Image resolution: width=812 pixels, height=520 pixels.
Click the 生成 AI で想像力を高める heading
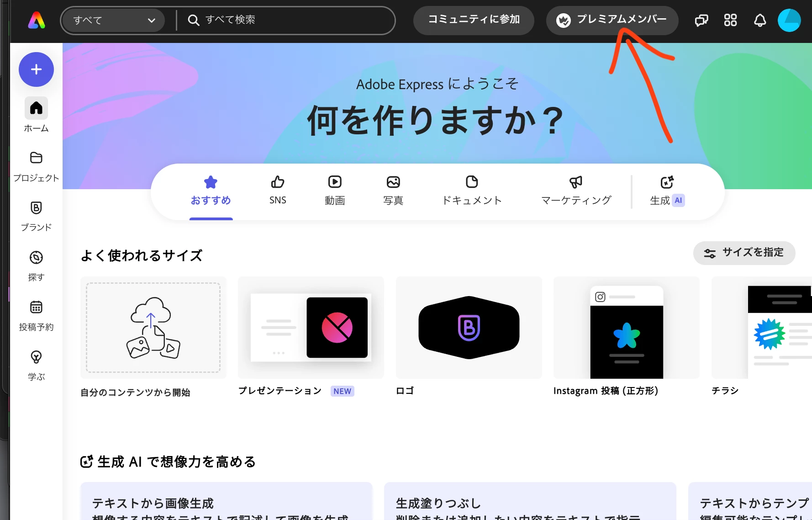click(x=168, y=462)
